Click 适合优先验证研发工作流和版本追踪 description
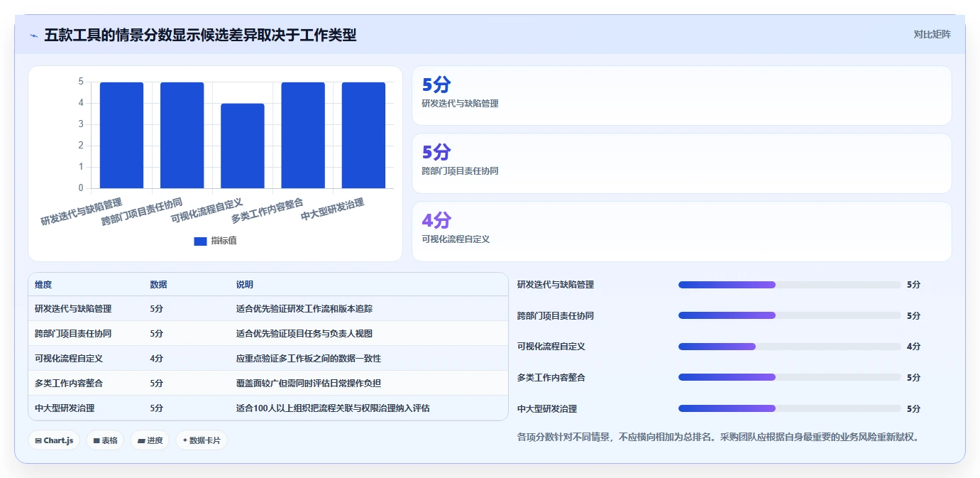This screenshot has height=478, width=980. (304, 309)
